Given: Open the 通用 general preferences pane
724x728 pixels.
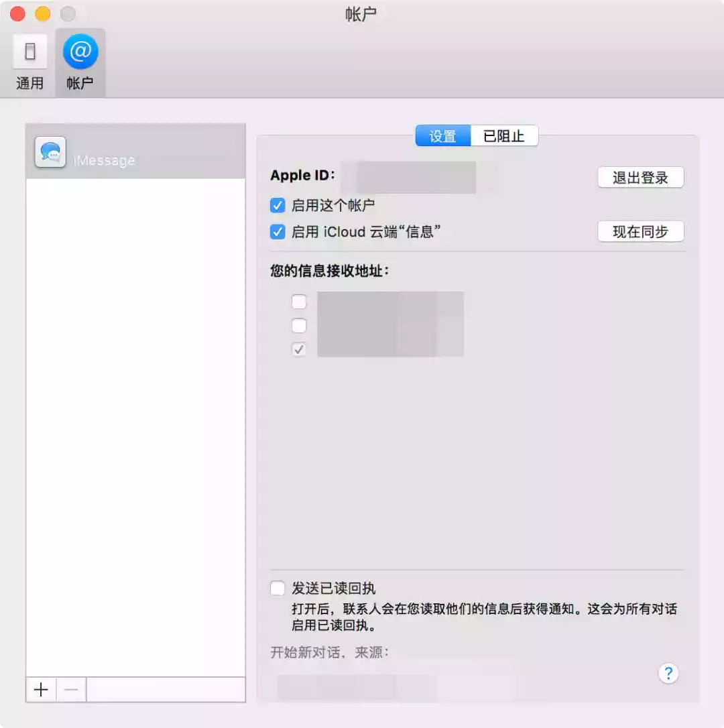Looking at the screenshot, I should (29, 63).
